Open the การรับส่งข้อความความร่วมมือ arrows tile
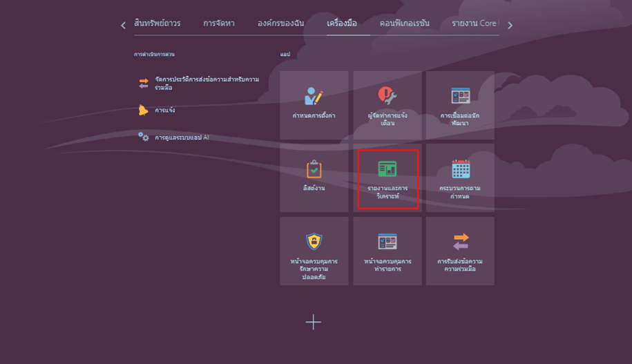The height and width of the screenshot is (364, 632). (460, 250)
